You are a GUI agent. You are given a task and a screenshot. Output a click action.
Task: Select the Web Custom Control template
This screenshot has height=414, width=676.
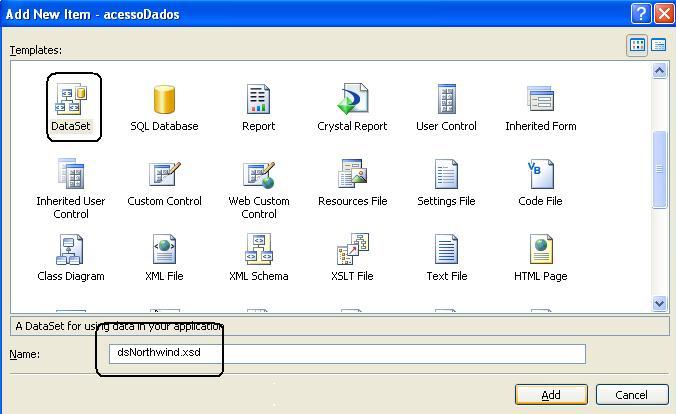coord(258,174)
